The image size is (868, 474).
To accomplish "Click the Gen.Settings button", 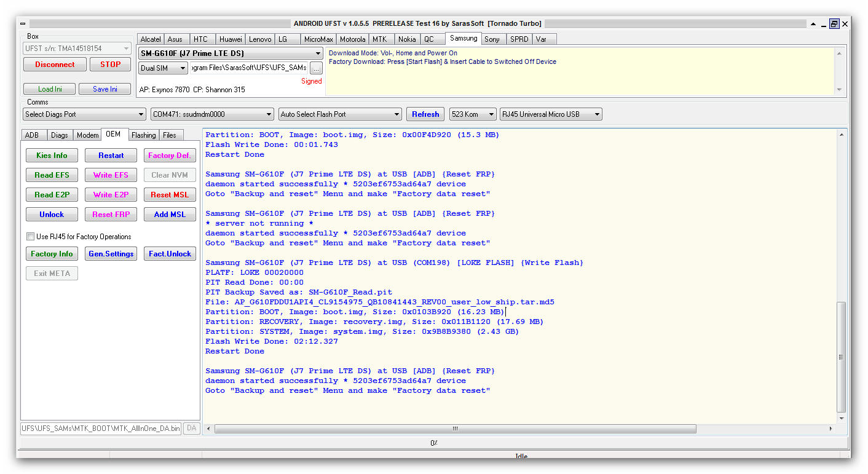I will 111,254.
